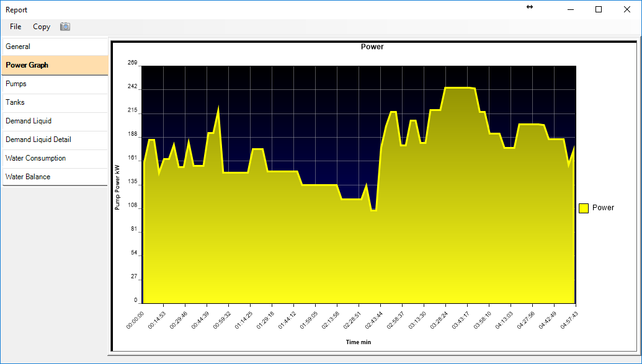Click the chart title Power
The height and width of the screenshot is (364, 642).
click(372, 47)
